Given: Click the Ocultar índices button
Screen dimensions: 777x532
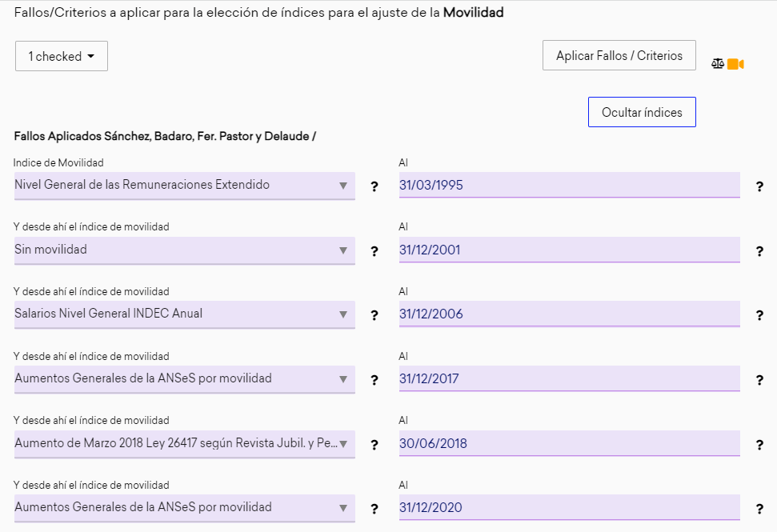Looking at the screenshot, I should click(x=642, y=112).
